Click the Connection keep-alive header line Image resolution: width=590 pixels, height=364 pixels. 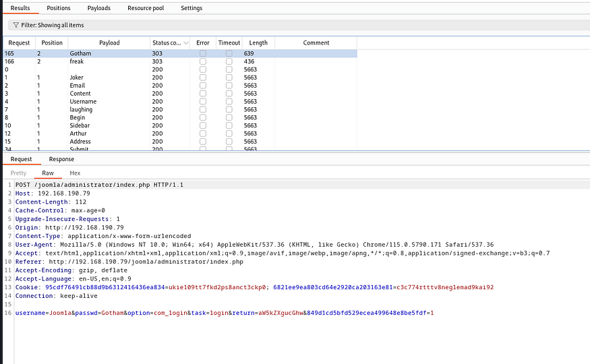57,296
